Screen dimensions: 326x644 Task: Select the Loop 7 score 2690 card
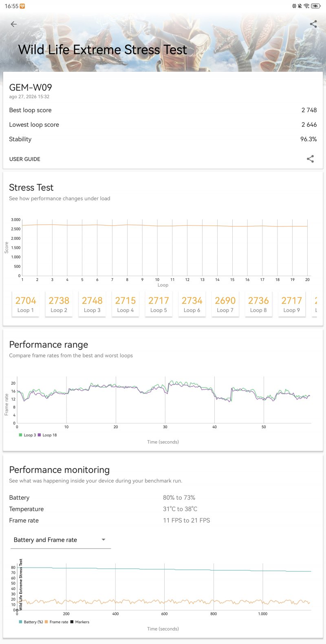[225, 304]
